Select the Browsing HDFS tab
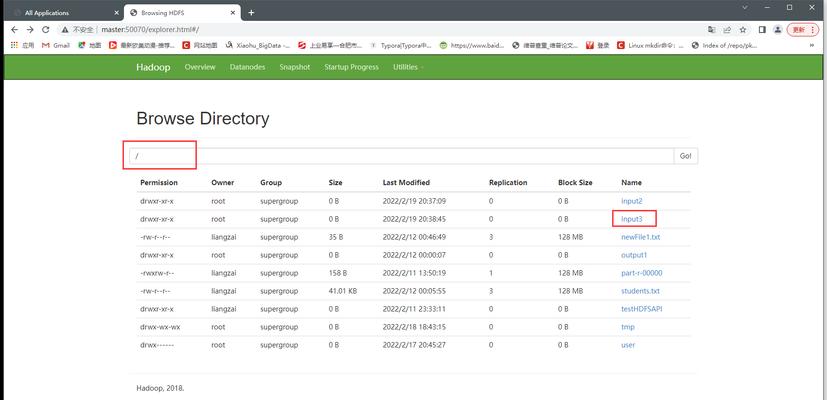 182,13
